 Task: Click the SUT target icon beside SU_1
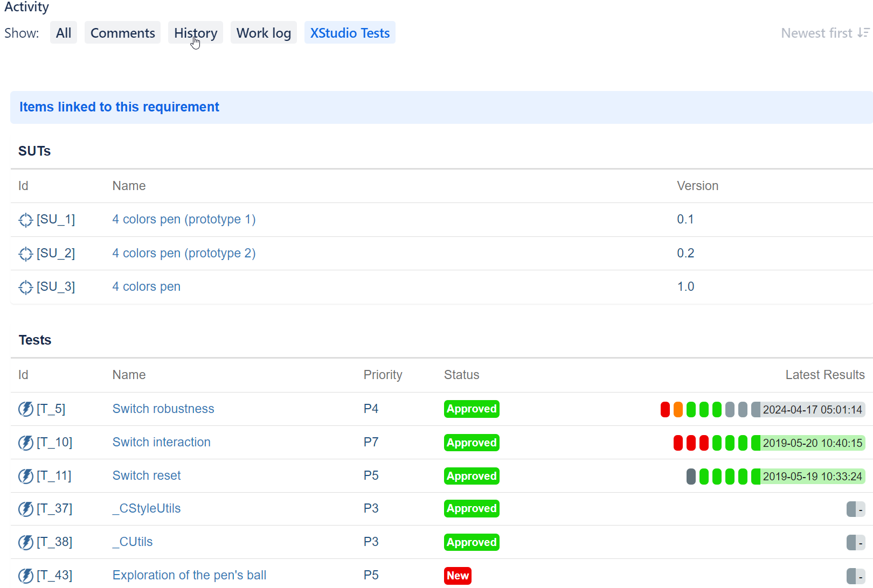coord(26,220)
